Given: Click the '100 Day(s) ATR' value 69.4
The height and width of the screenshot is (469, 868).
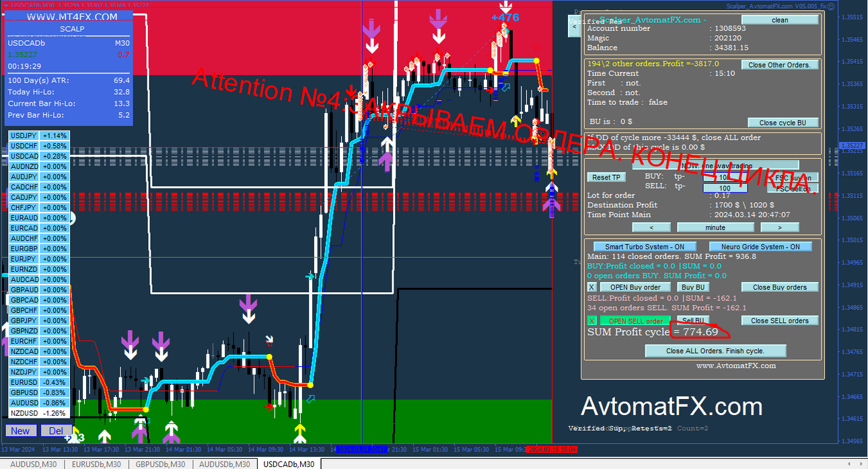Looking at the screenshot, I should (x=122, y=80).
